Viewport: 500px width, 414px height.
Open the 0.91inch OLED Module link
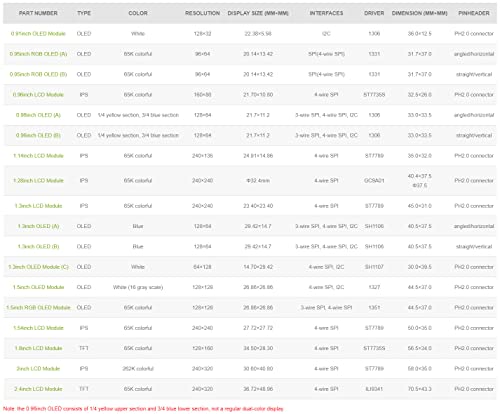[38, 34]
